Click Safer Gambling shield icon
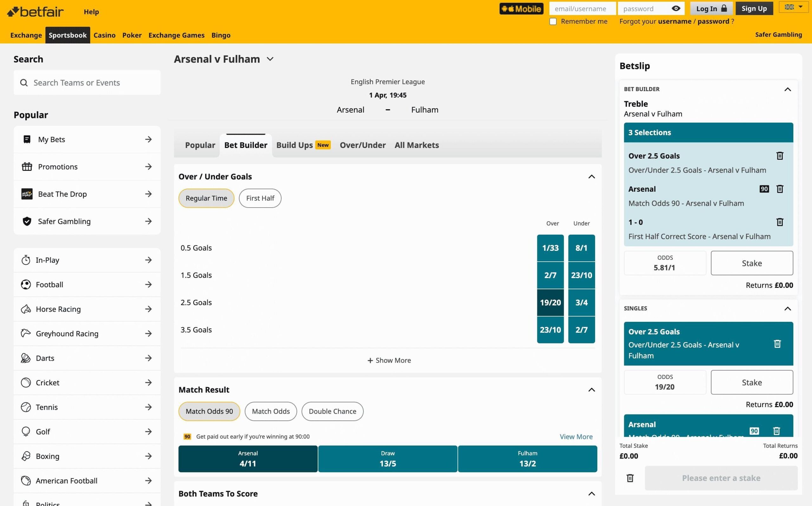This screenshot has width=812, height=506. pos(27,221)
